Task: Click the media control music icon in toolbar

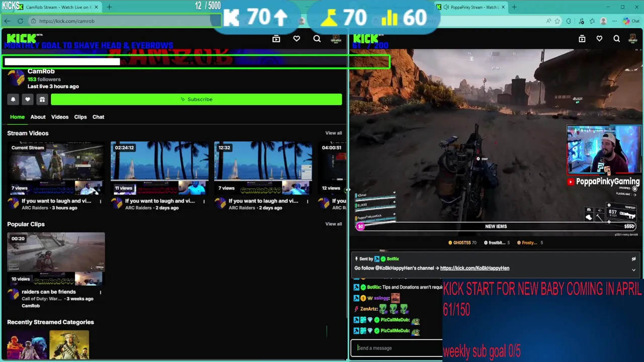Action: pyautogui.click(x=582, y=21)
